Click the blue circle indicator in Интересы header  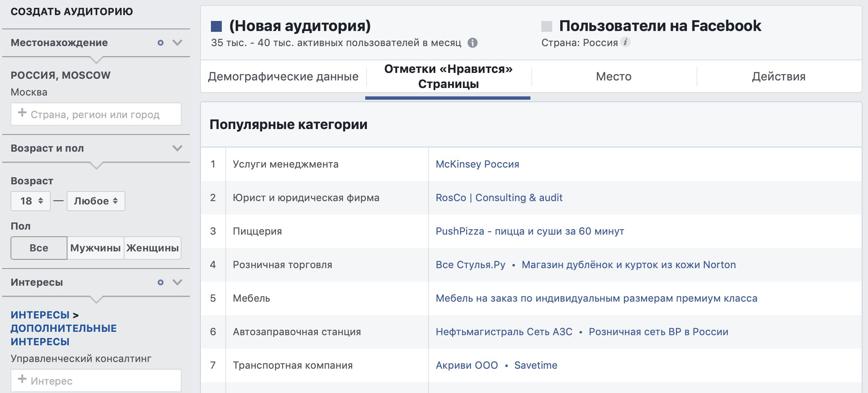pos(160,282)
